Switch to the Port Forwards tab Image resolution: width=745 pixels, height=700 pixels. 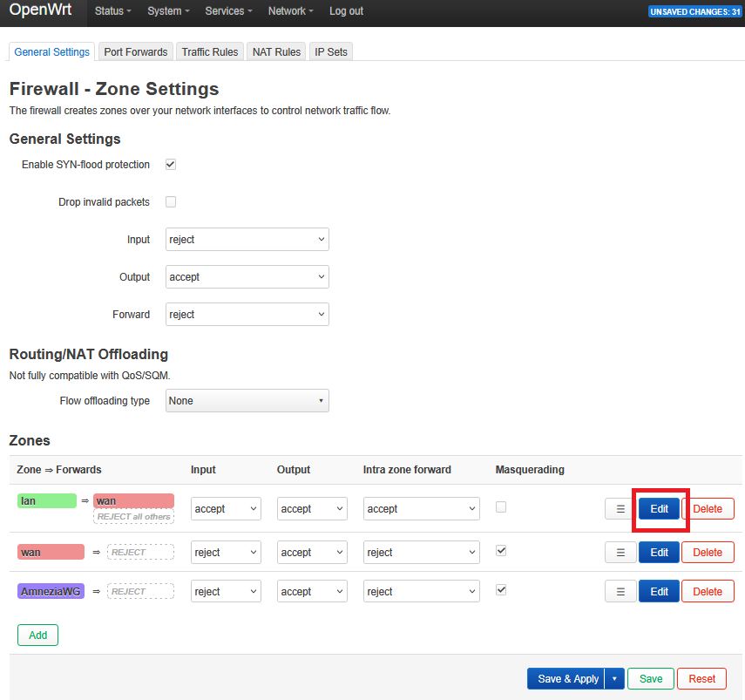135,52
